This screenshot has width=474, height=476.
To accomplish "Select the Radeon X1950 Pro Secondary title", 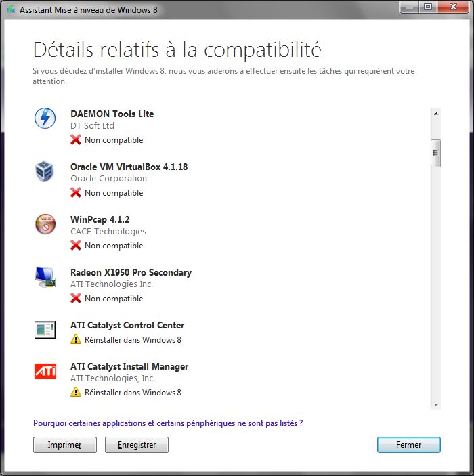I will 131,272.
